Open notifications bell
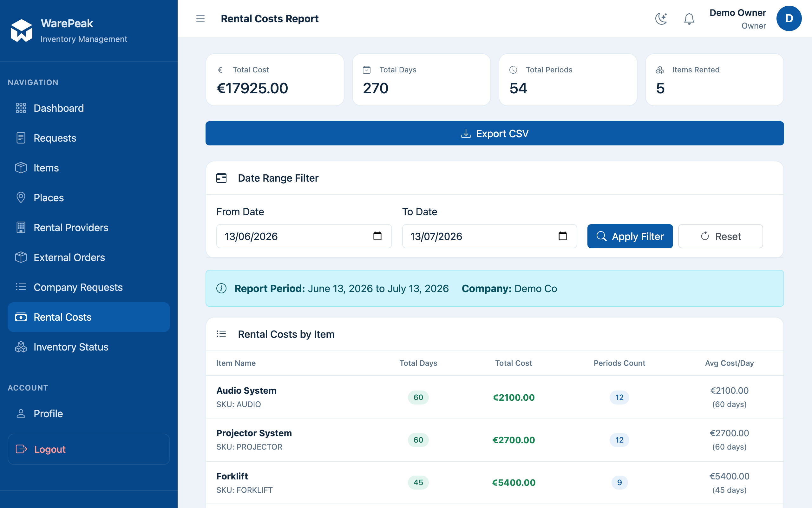 pyautogui.click(x=689, y=18)
